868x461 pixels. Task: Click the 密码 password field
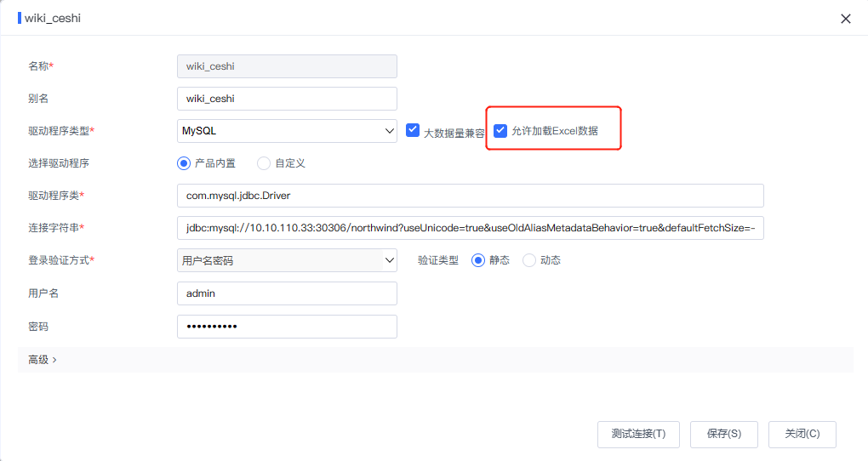click(x=287, y=327)
